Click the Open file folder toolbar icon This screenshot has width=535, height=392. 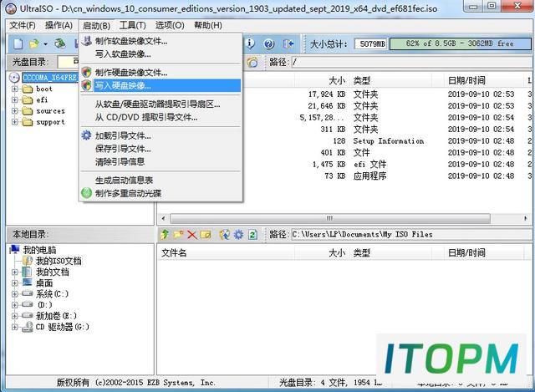[34, 43]
